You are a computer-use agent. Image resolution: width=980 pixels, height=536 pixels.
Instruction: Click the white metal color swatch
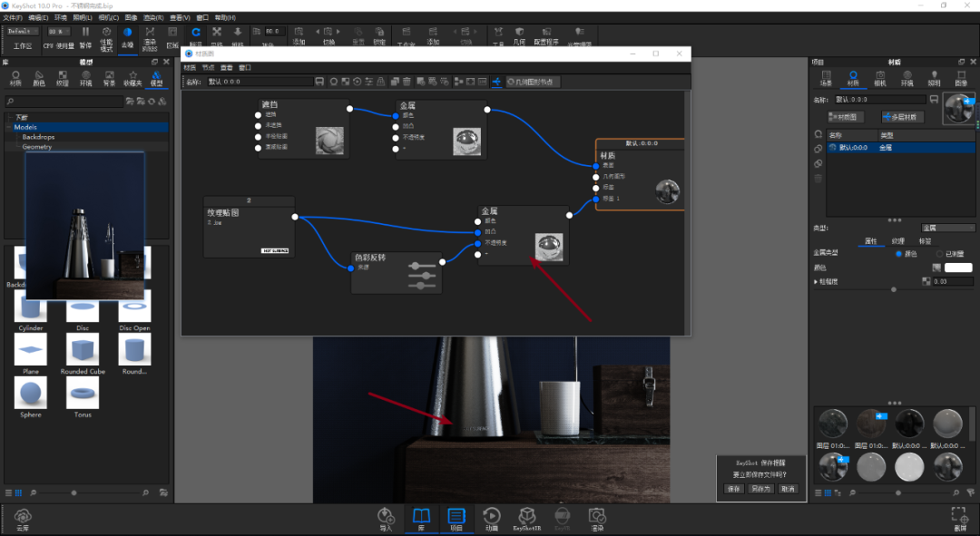[x=958, y=268]
